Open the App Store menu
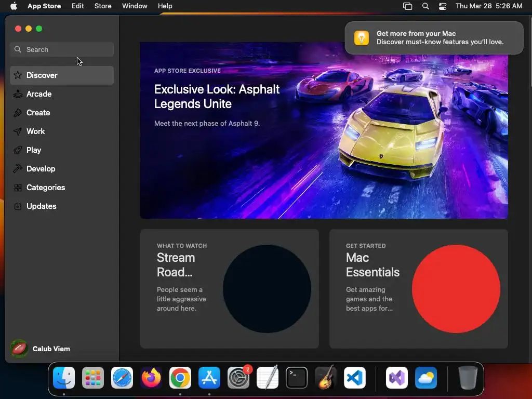 click(44, 6)
